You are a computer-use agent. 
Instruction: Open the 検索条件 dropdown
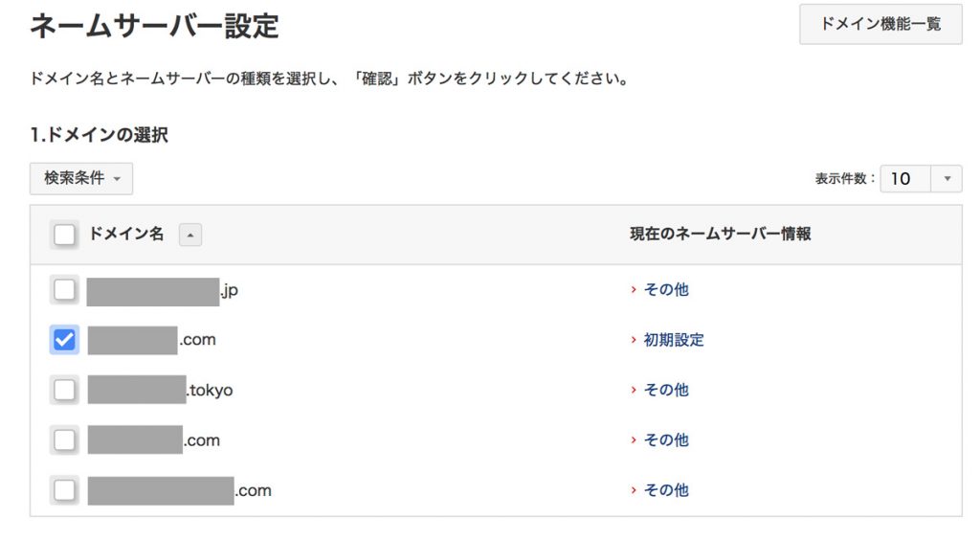[x=81, y=178]
